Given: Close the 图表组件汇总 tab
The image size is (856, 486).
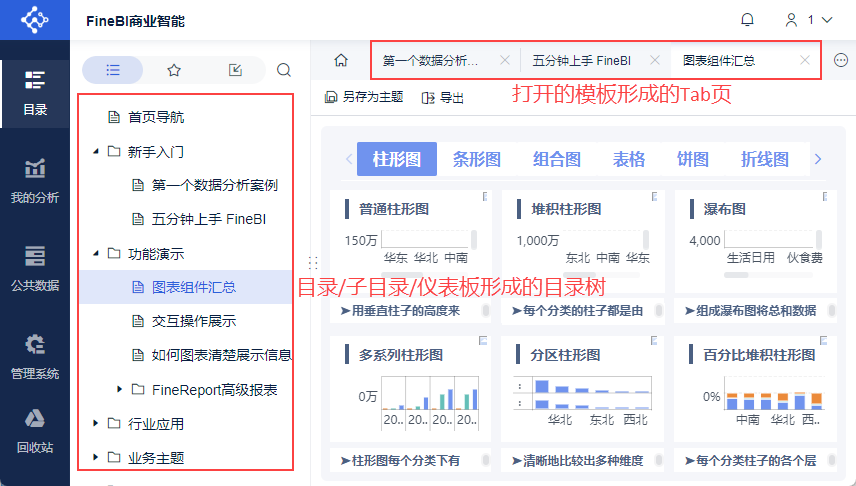Looking at the screenshot, I should pyautogui.click(x=805, y=60).
